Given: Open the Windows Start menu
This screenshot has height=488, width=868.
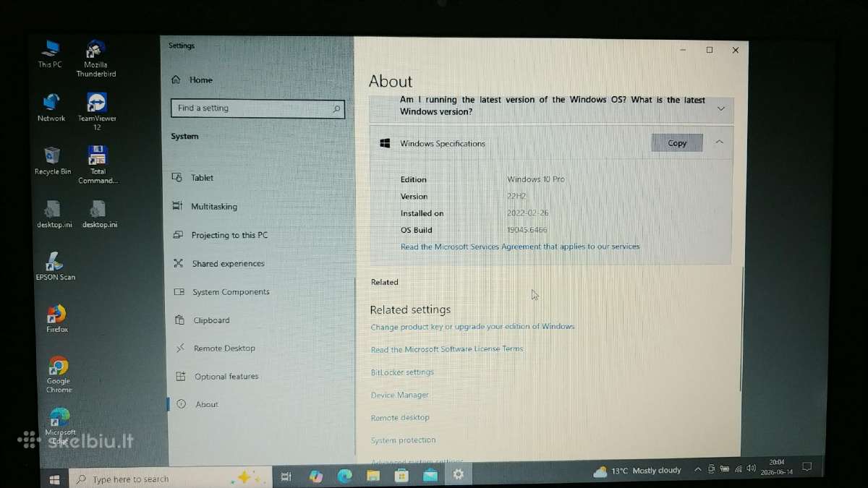Looking at the screenshot, I should [x=54, y=479].
